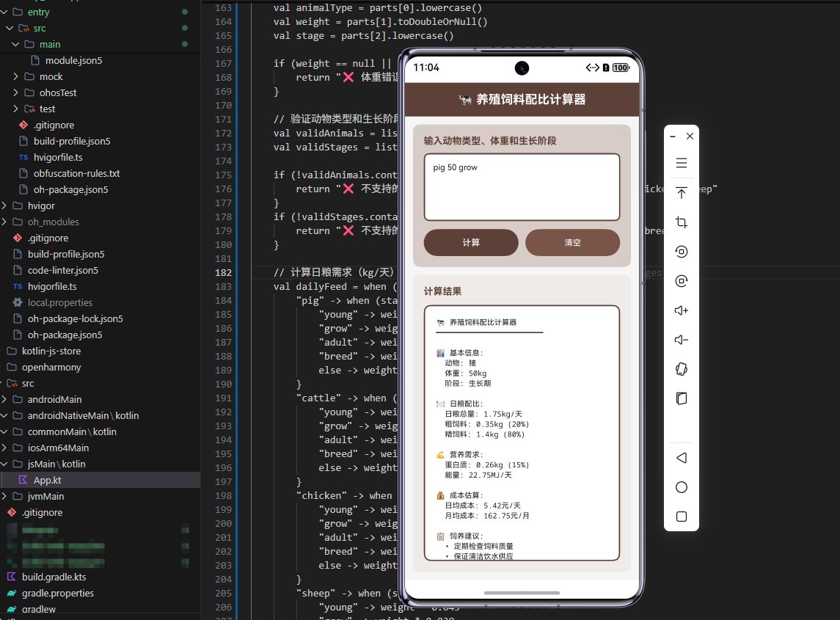Image resolution: width=840 pixels, height=620 pixels.
Task: Open build-profile.json5 under entry
Action: click(72, 141)
